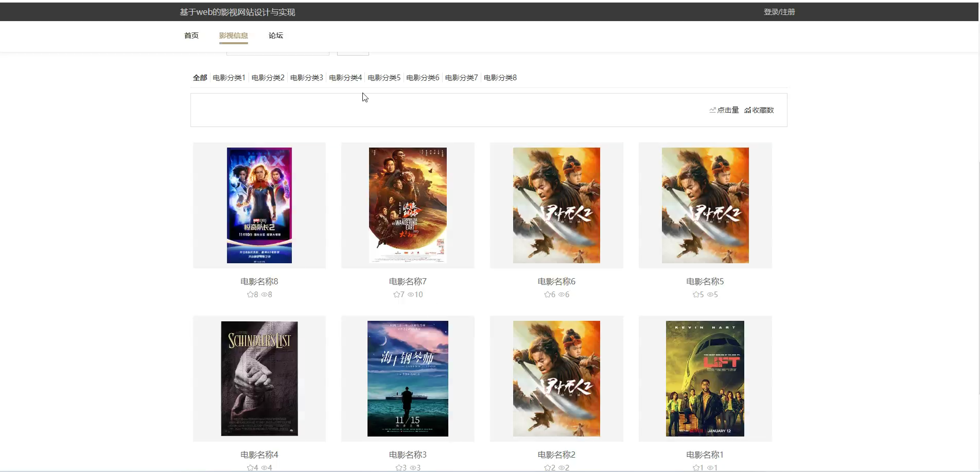The image size is (980, 472).
Task: Open the 电影名称5 title link
Action: click(x=705, y=281)
